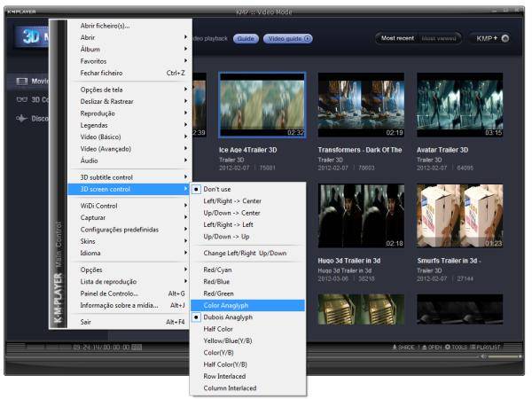Choose Sair to exit the player
The width and height of the screenshot is (532, 399).
130,322
